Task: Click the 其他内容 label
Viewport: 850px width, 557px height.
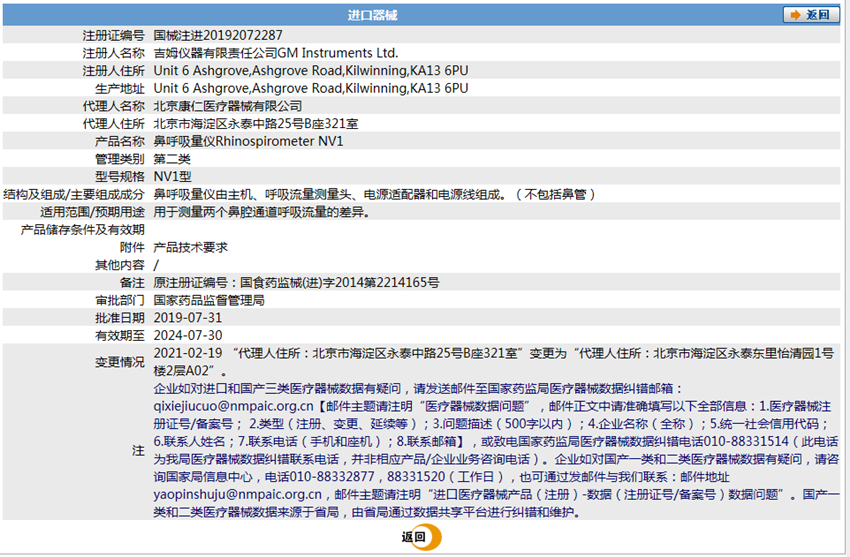Action: pyautogui.click(x=120, y=265)
